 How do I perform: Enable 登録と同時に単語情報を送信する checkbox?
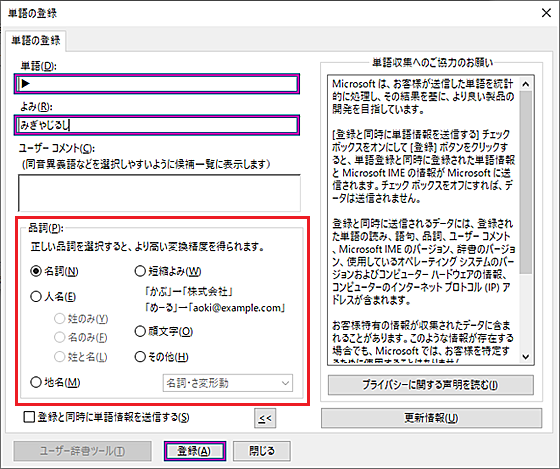(x=29, y=417)
